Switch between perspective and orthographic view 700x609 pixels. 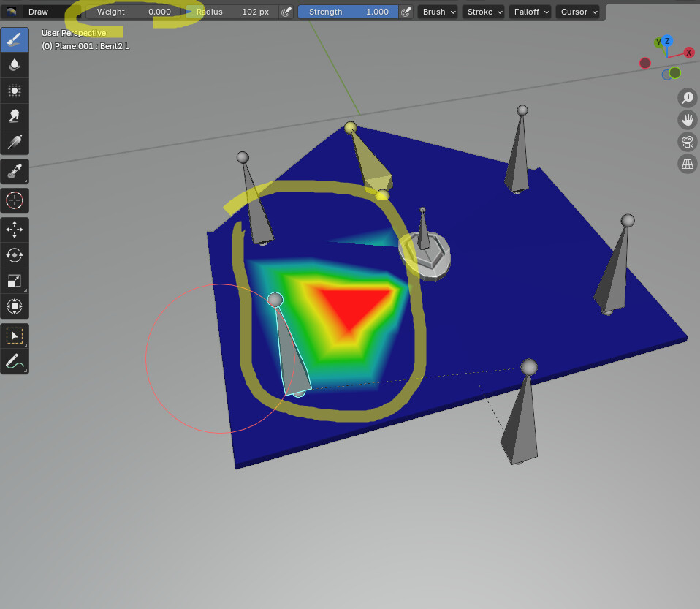point(688,164)
